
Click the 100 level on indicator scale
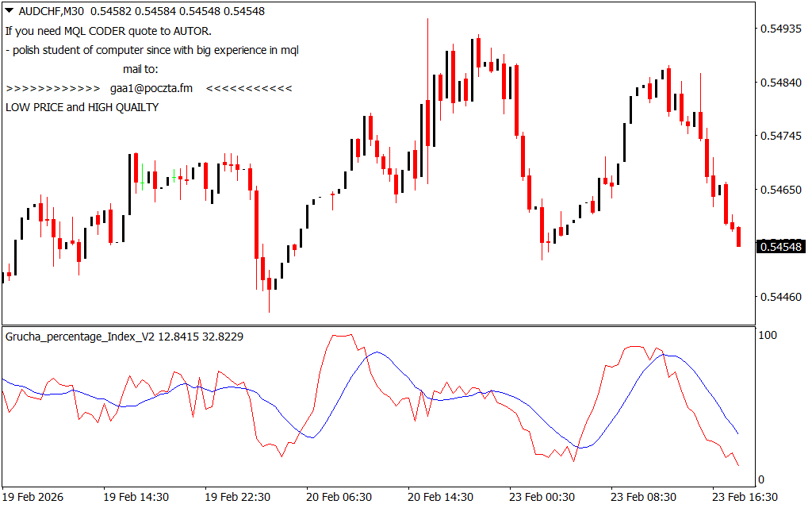(768, 336)
